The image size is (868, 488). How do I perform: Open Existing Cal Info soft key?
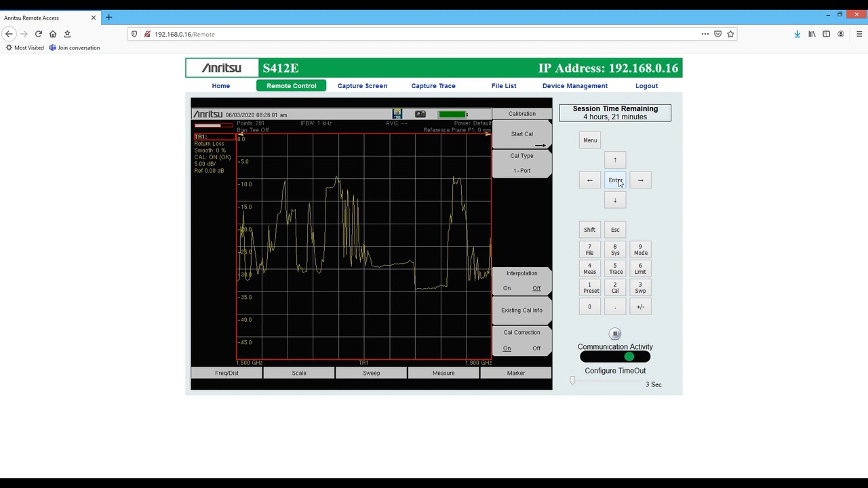(521, 310)
